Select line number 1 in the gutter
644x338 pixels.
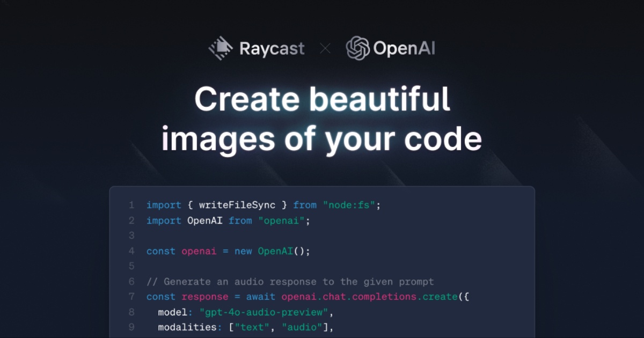[131, 205]
